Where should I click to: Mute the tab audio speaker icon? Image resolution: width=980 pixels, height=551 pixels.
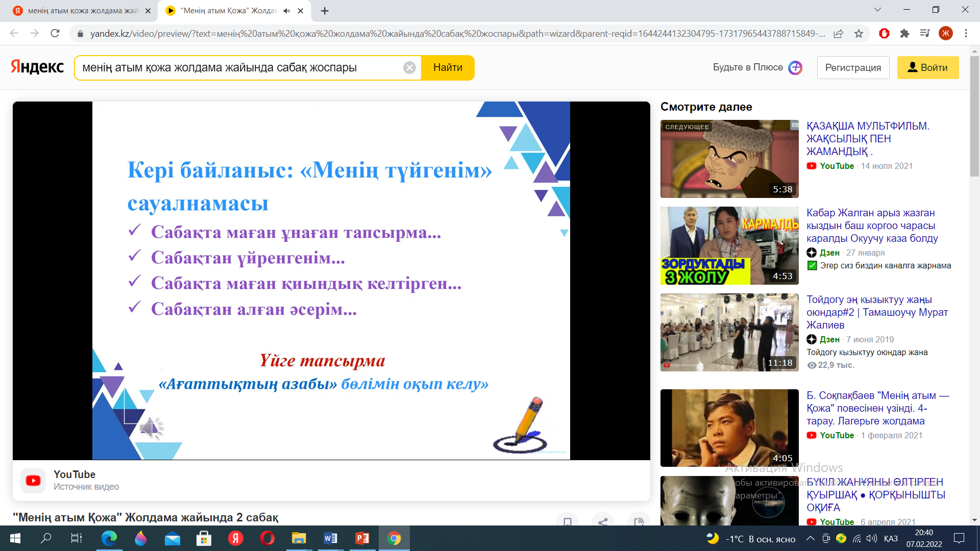tap(287, 11)
